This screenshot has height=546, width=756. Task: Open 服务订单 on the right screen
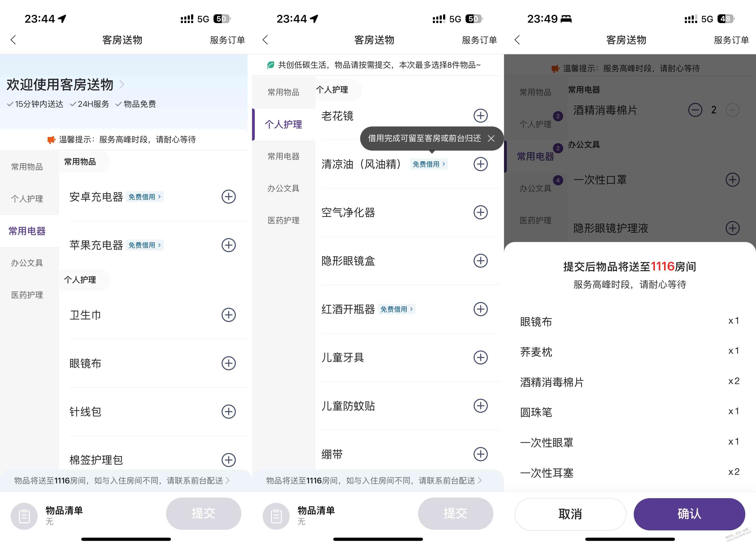(x=732, y=40)
